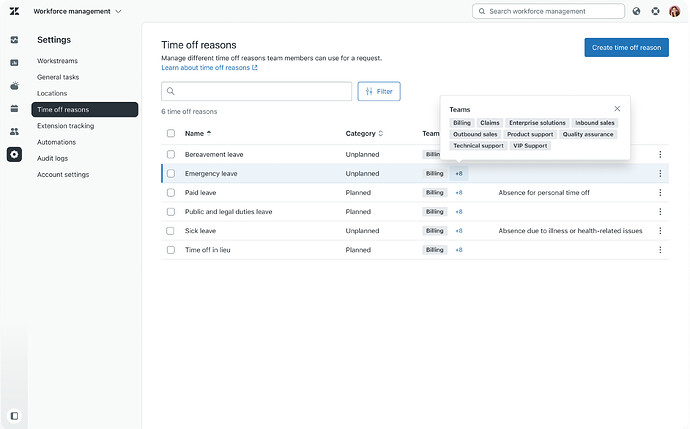The width and height of the screenshot is (690, 429).
Task: Open the team members sidebar icon
Action: [14, 131]
